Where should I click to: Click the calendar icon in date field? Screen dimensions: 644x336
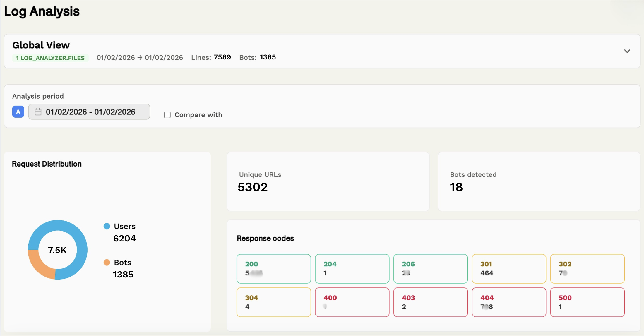38,112
